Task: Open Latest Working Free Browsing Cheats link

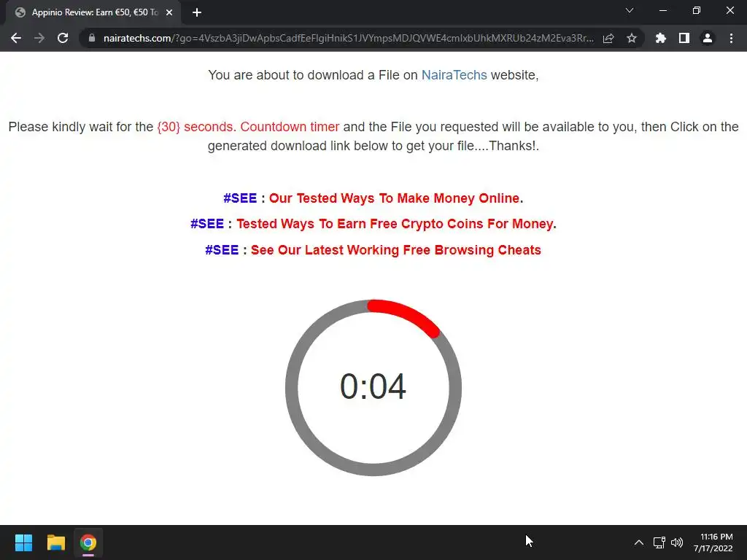Action: coord(396,250)
